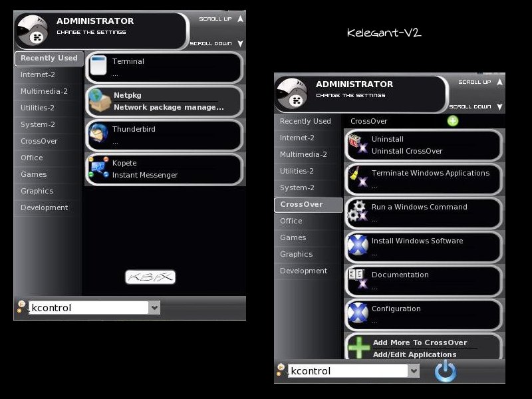
Task: Click Change the Settings in left menu header
Action: point(91,32)
